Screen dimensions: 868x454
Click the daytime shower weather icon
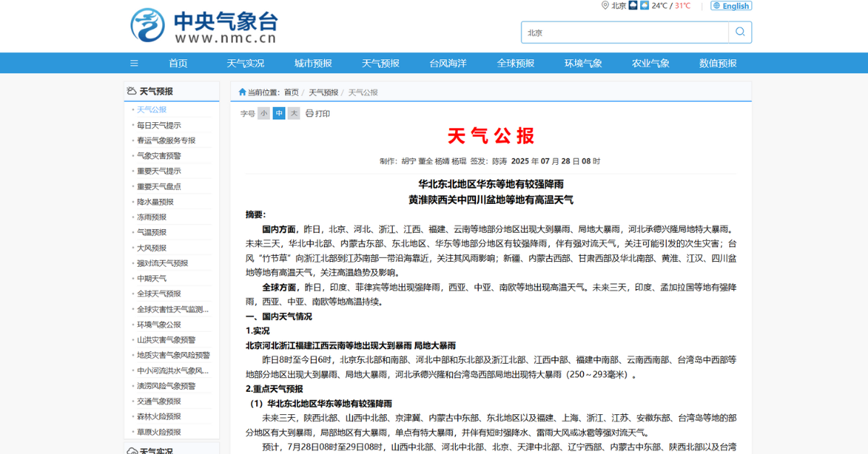[x=644, y=5]
